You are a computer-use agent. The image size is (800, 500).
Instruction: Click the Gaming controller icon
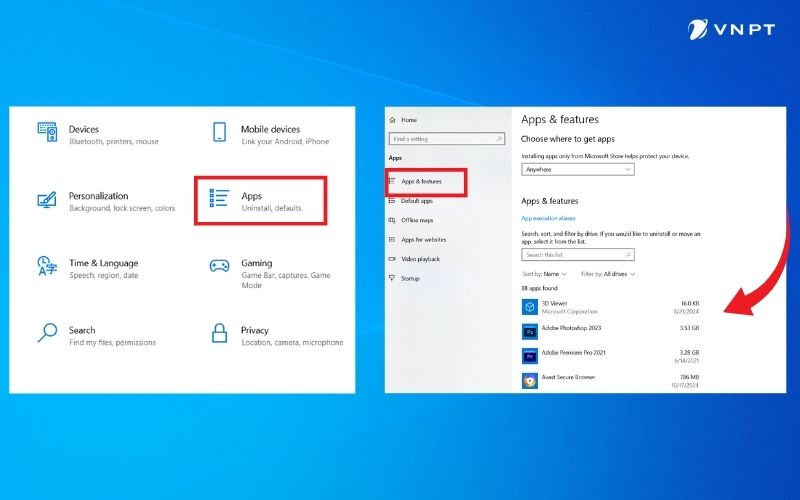pos(219,266)
